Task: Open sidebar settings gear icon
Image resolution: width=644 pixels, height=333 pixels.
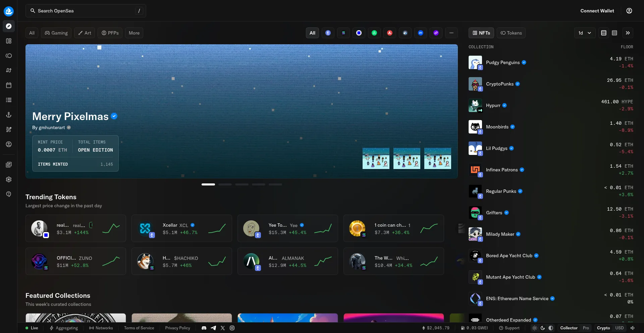Action: [x=9, y=179]
